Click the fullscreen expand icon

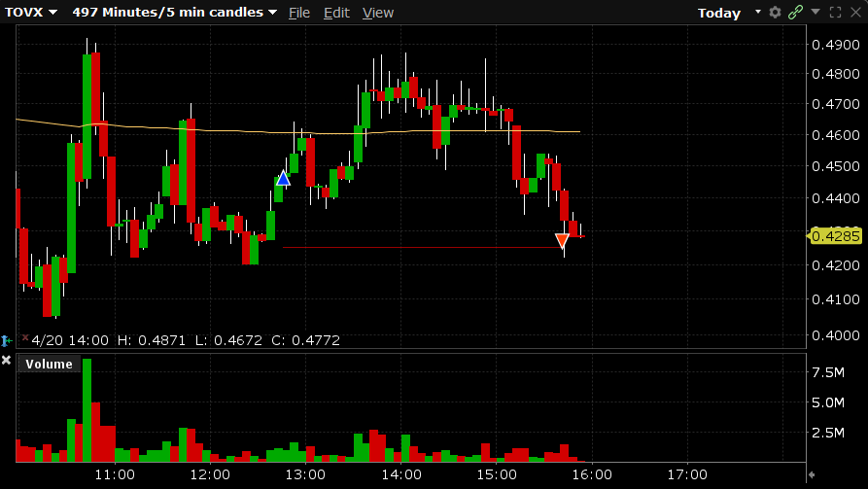click(x=835, y=13)
